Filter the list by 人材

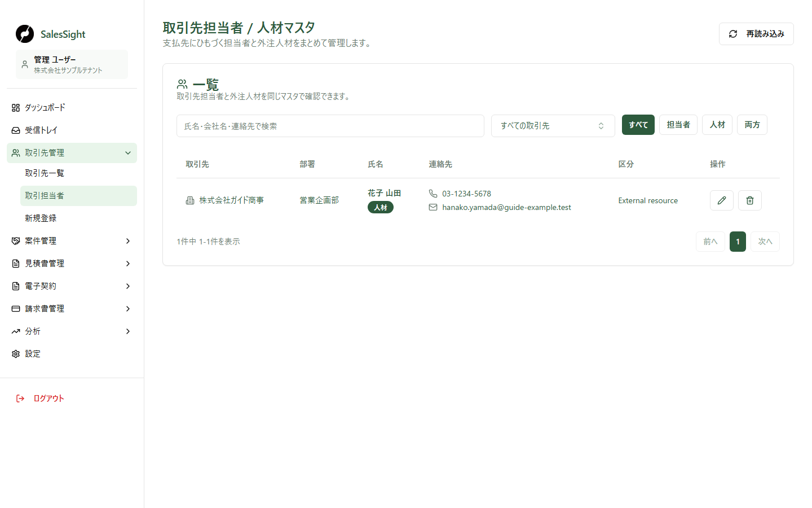coord(717,125)
